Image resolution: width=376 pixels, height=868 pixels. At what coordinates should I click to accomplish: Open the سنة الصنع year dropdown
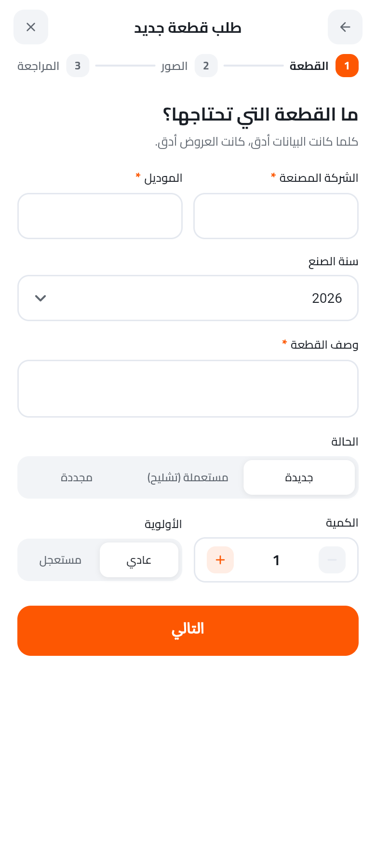coord(188,298)
